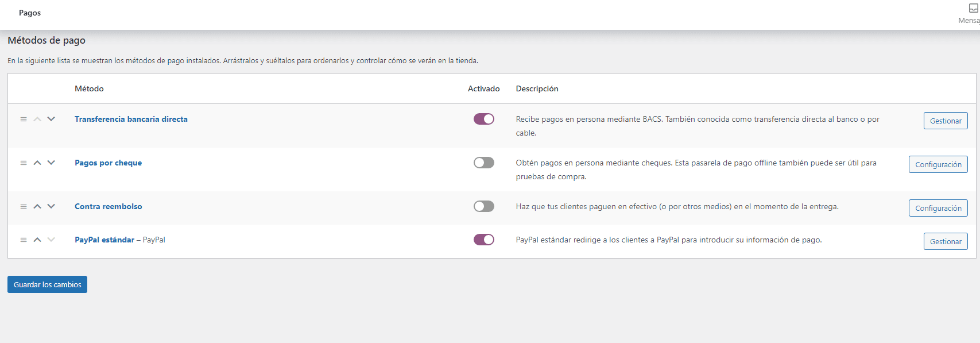Click Gestionar for Transferencia bancaria directa
Screen dimensions: 980x343
pyautogui.click(x=945, y=121)
